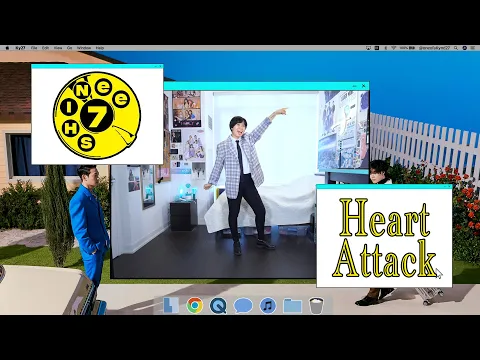Minimize the dancing video window
480x360 pixels.
(355, 86)
